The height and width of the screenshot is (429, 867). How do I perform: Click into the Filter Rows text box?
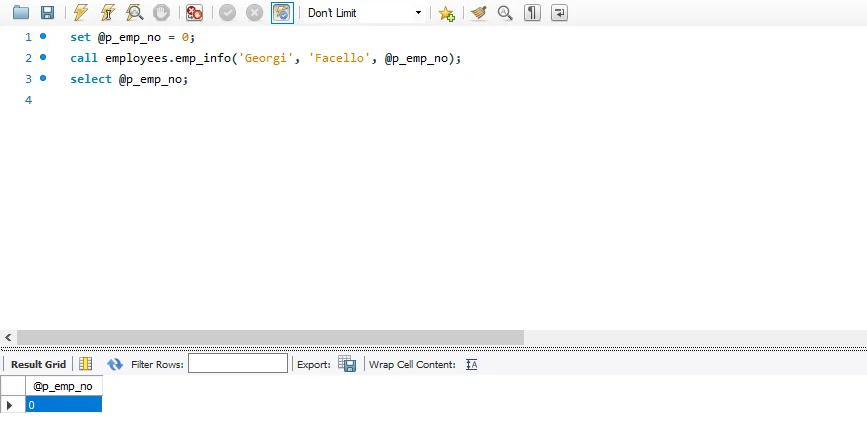point(237,364)
